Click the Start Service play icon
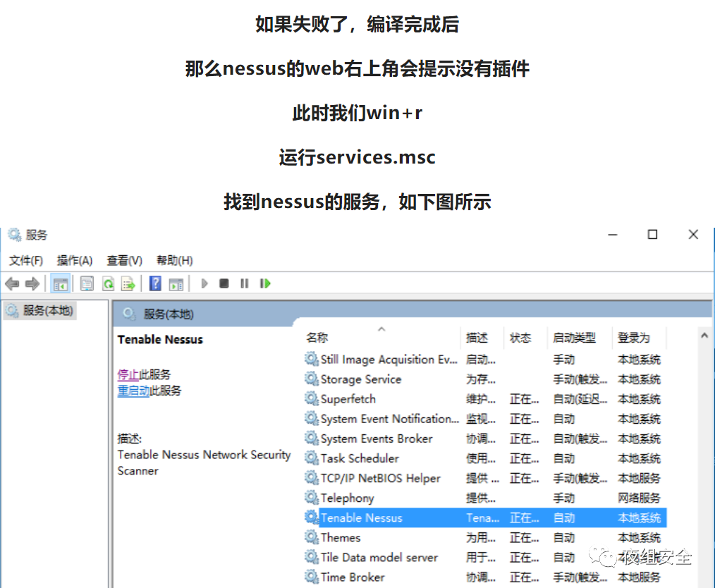Image resolution: width=715 pixels, height=588 pixels. click(x=204, y=283)
